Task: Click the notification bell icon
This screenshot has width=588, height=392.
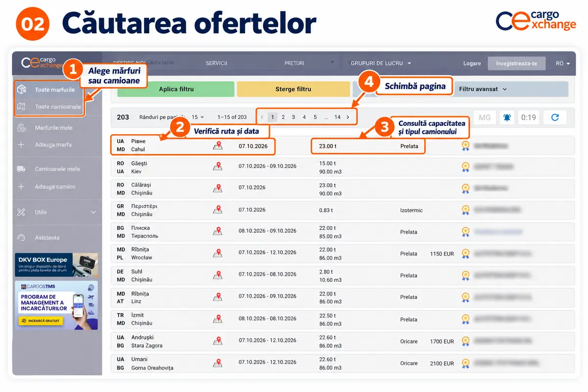Action: 507,118
